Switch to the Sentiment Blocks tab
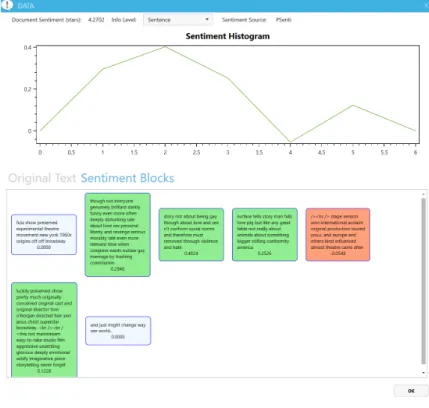Screen dimensions: 429x408 pyautogui.click(x=127, y=178)
